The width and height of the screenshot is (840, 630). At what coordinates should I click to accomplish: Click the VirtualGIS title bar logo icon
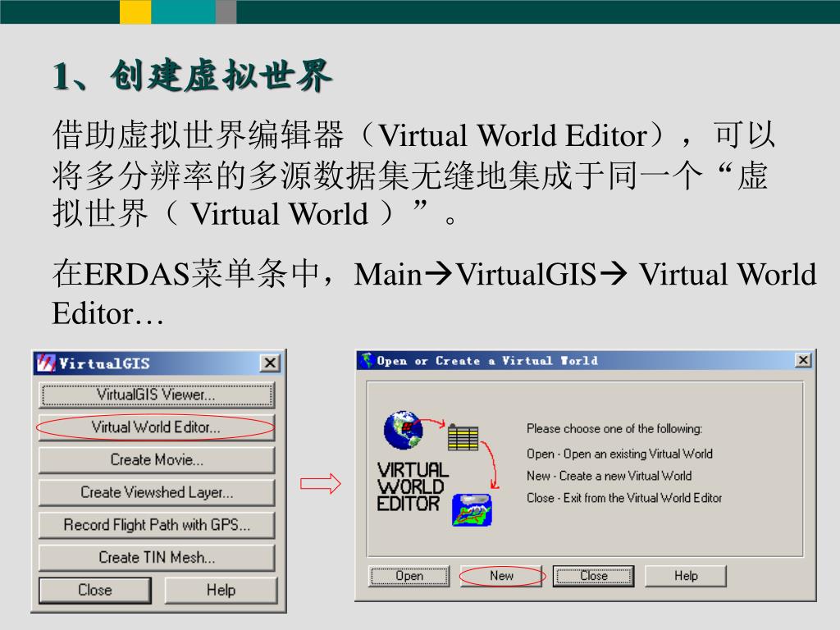click(46, 363)
